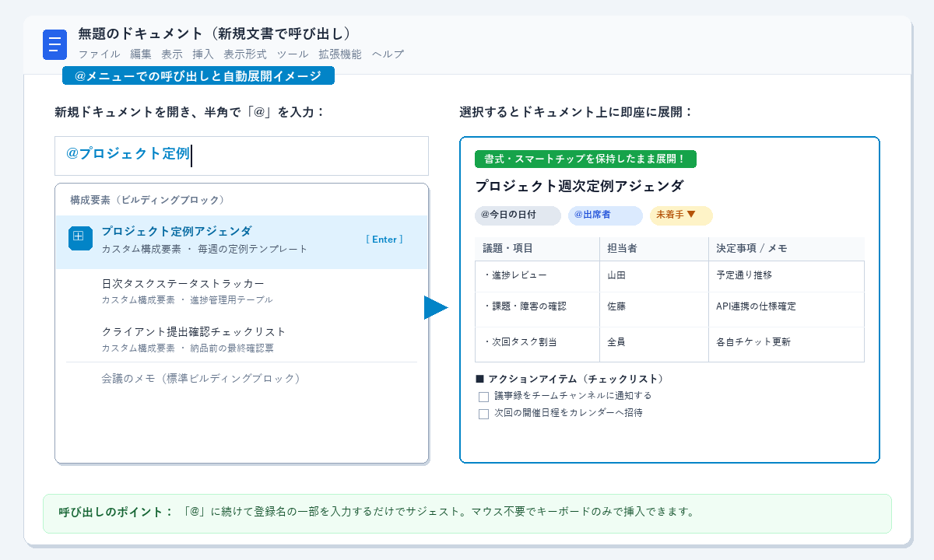Click the 山田 table cell
Image resolution: width=934 pixels, height=560 pixels.
pos(654,276)
